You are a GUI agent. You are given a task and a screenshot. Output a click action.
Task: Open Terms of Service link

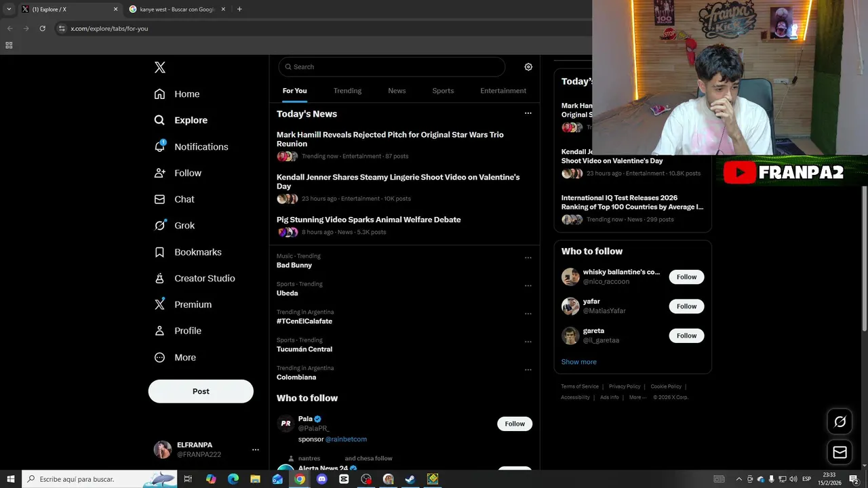580,386
